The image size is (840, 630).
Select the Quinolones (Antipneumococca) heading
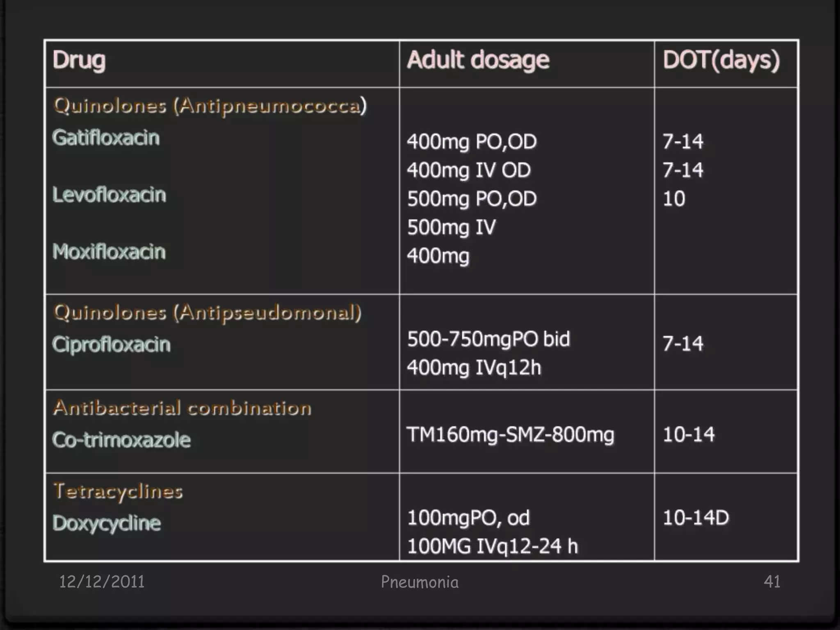coord(210,106)
